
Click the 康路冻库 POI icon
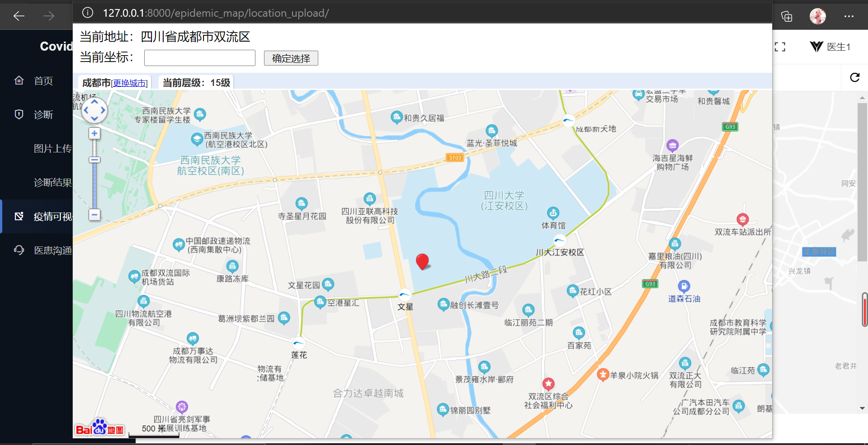[x=232, y=266]
